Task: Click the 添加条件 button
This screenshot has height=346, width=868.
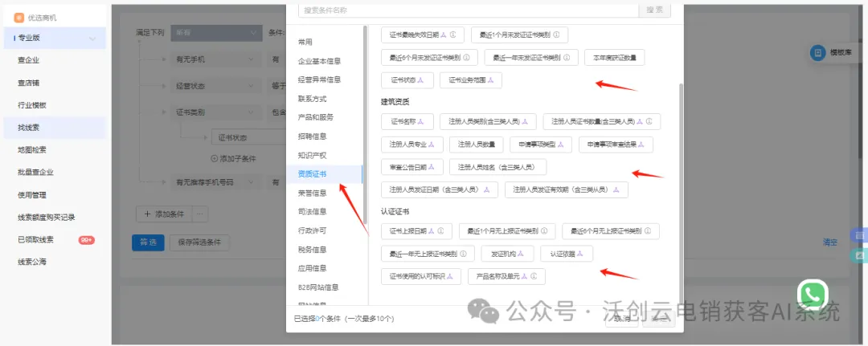Action: pyautogui.click(x=165, y=214)
